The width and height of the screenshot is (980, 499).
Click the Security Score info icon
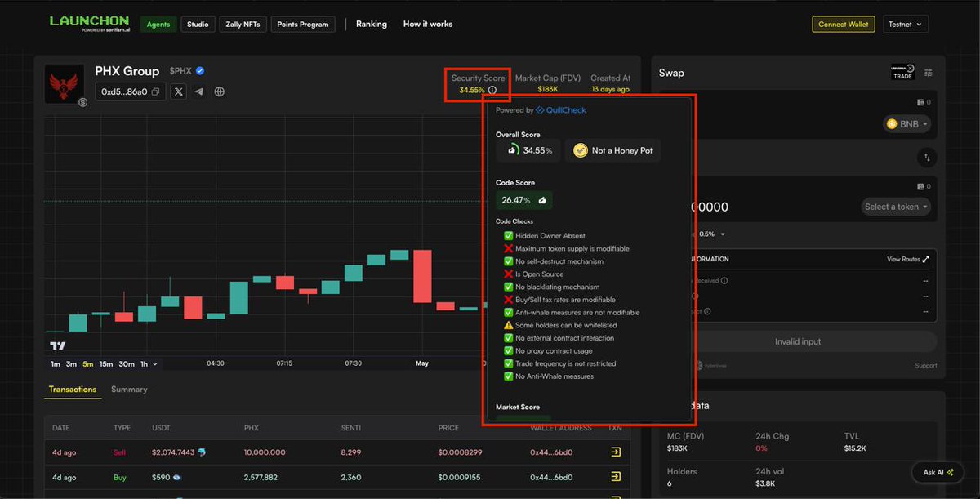pyautogui.click(x=492, y=90)
